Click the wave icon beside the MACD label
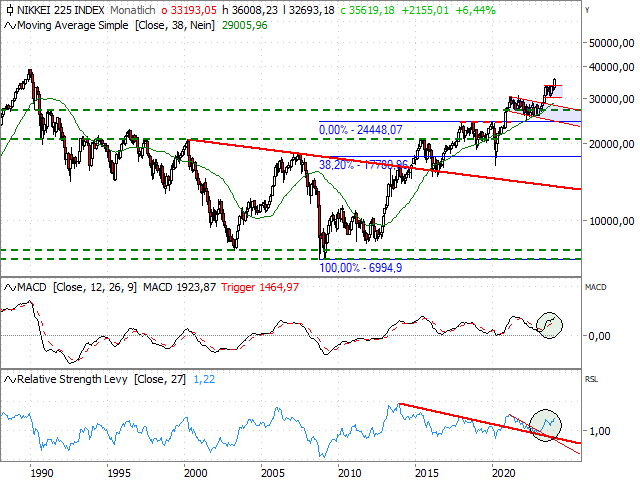The height and width of the screenshot is (480, 640). [x=10, y=288]
